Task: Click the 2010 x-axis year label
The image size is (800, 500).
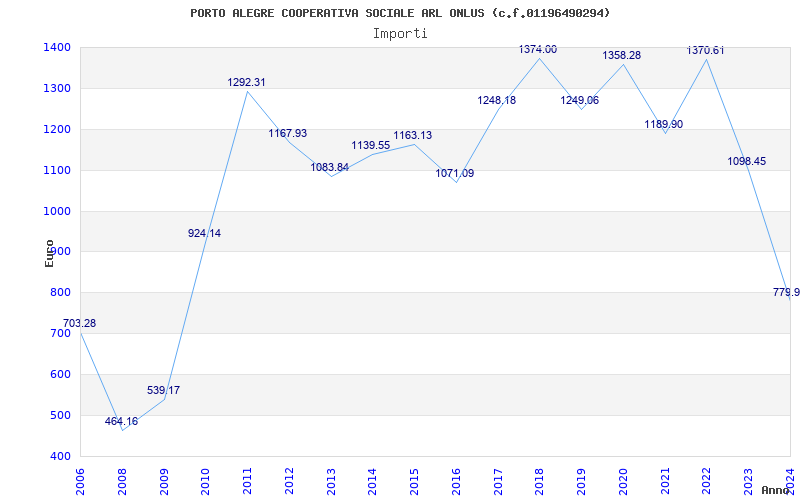Action: click(x=205, y=482)
